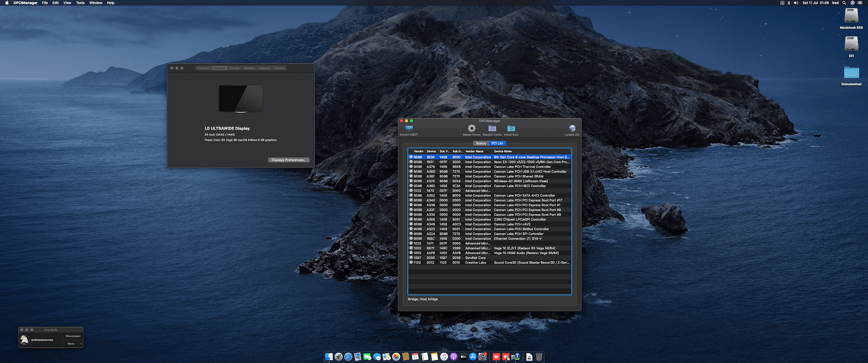
Task: Click the Extract DSDT toolbar icon
Action: click(x=409, y=129)
